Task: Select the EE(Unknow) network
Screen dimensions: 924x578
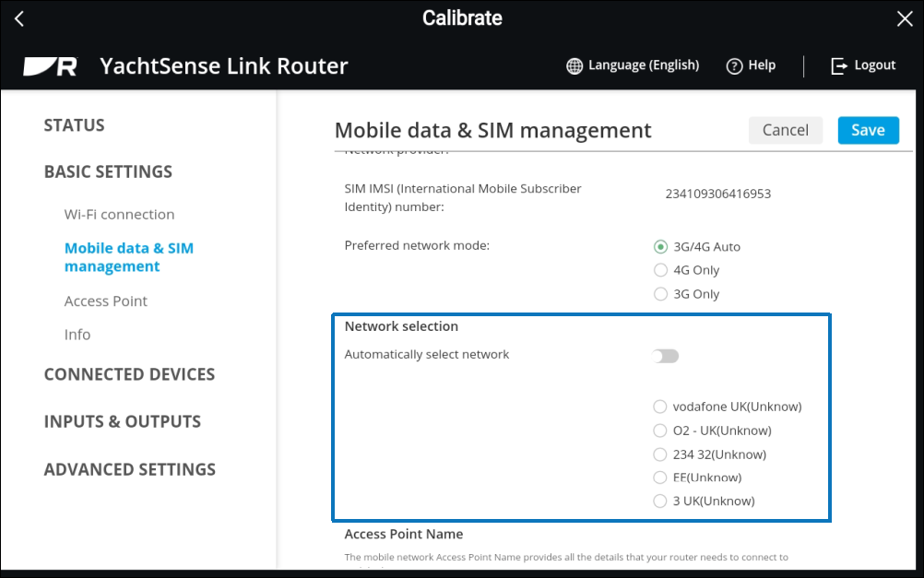Action: (660, 478)
